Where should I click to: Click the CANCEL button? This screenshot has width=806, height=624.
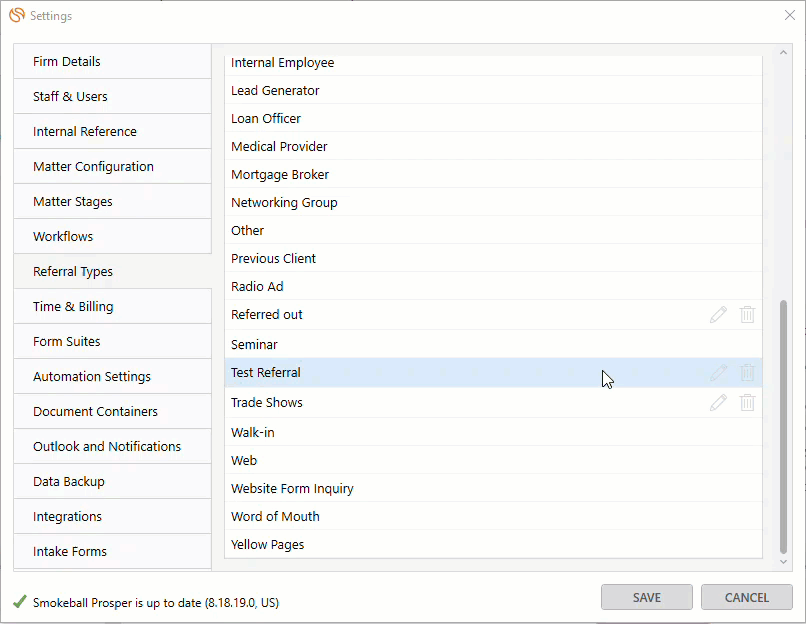[x=746, y=597]
